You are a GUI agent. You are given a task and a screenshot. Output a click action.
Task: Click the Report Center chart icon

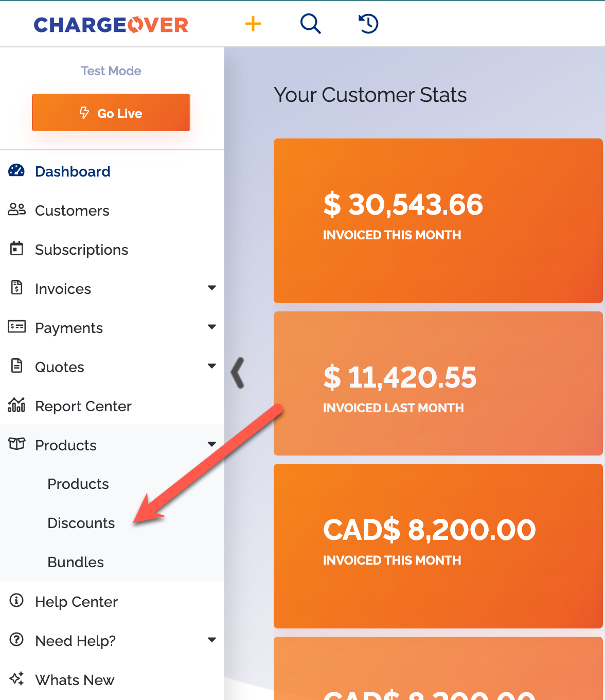tap(16, 405)
